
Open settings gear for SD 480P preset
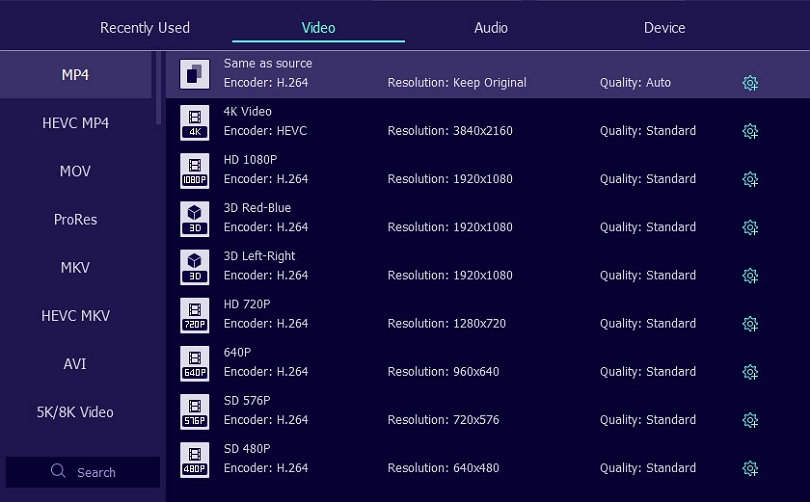click(750, 468)
